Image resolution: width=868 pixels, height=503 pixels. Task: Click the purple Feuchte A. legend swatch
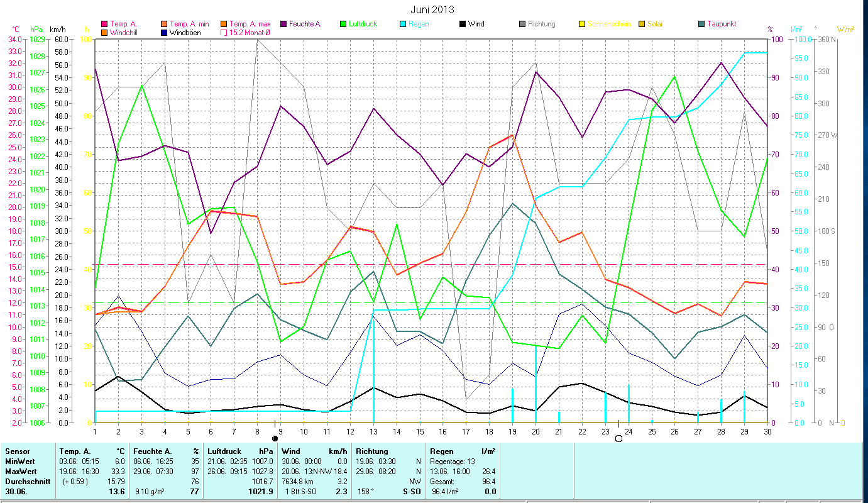coord(283,25)
